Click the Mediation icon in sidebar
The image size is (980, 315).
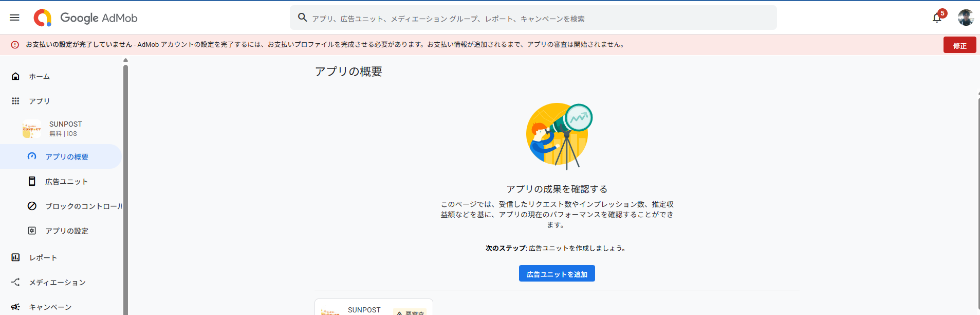point(15,282)
